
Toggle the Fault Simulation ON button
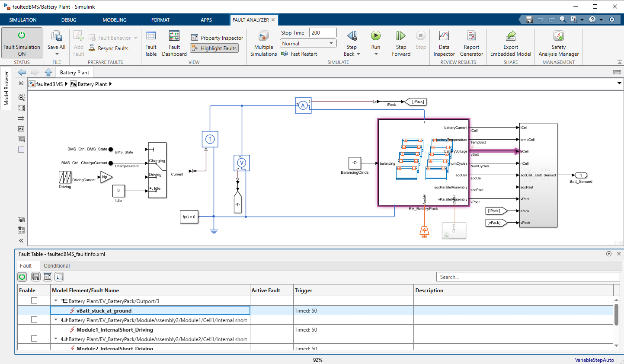pyautogui.click(x=22, y=43)
